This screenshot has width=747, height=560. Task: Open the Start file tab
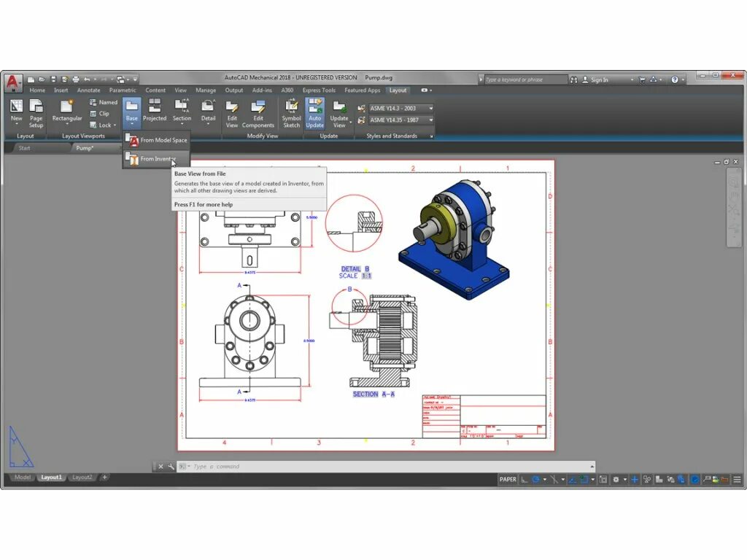pyautogui.click(x=24, y=148)
